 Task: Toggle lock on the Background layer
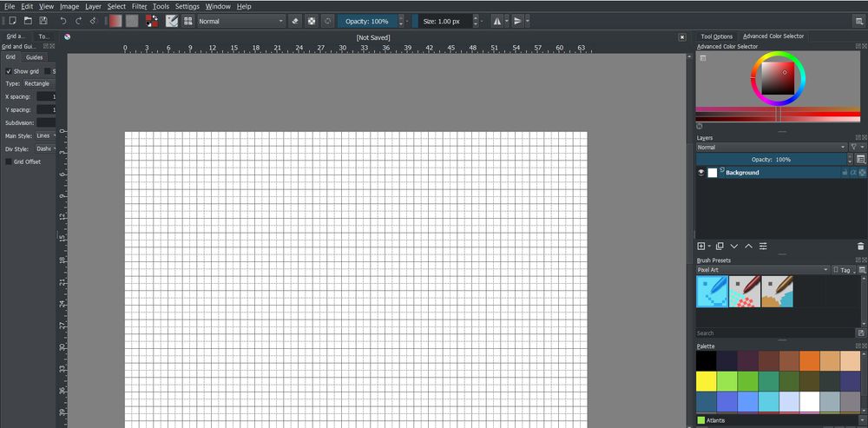click(x=845, y=173)
